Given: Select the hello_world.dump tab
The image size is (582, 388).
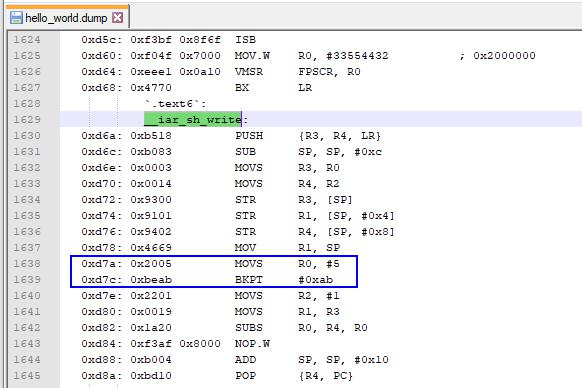Looking at the screenshot, I should coord(67,17).
